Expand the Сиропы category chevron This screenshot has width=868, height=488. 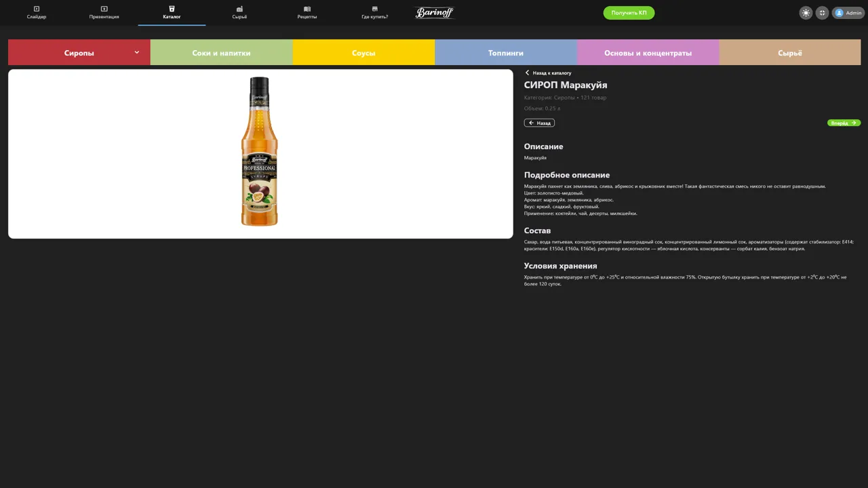pyautogui.click(x=136, y=52)
